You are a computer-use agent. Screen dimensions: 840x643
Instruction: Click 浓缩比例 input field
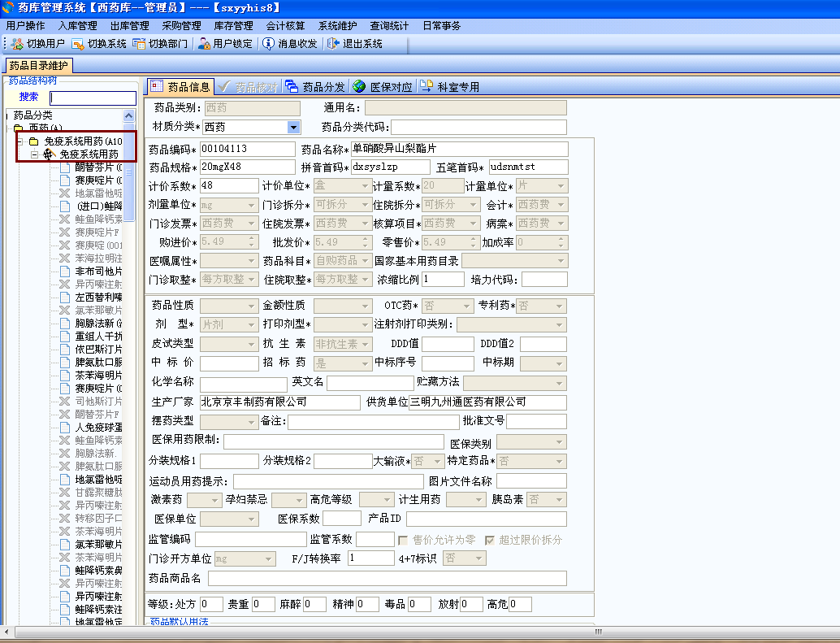pos(443,280)
